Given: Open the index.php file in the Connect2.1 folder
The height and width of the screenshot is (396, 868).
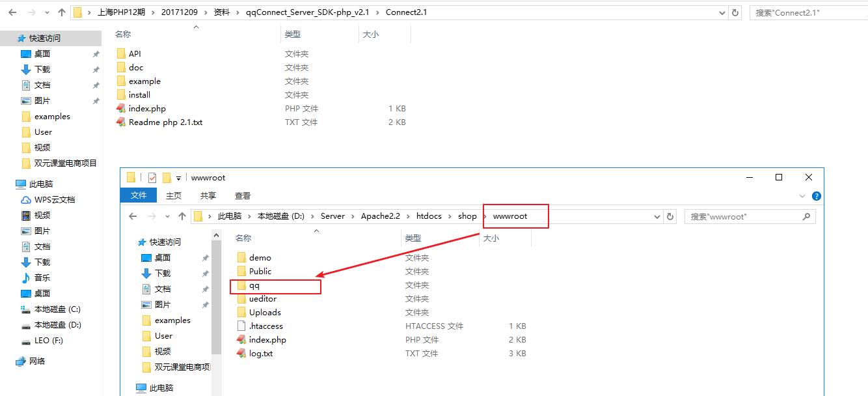Looking at the screenshot, I should click(147, 109).
